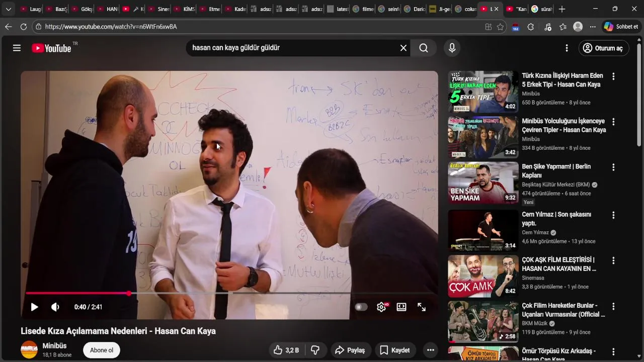Open options for 'Cem Yılmaz | Son şakasını' video
The height and width of the screenshot is (362, 644).
[x=613, y=215]
